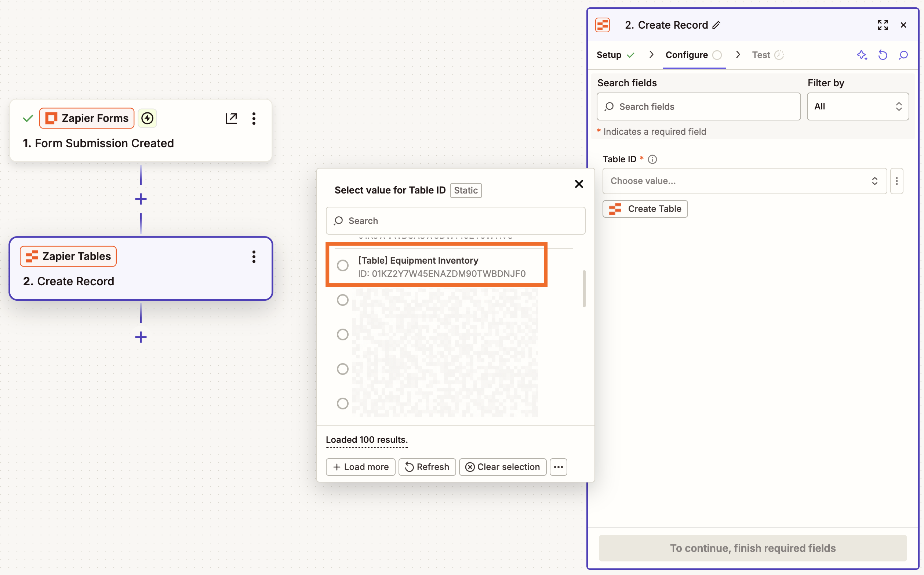The image size is (924, 575).
Task: Click the chevron between Setup and Configure
Action: [x=651, y=55]
